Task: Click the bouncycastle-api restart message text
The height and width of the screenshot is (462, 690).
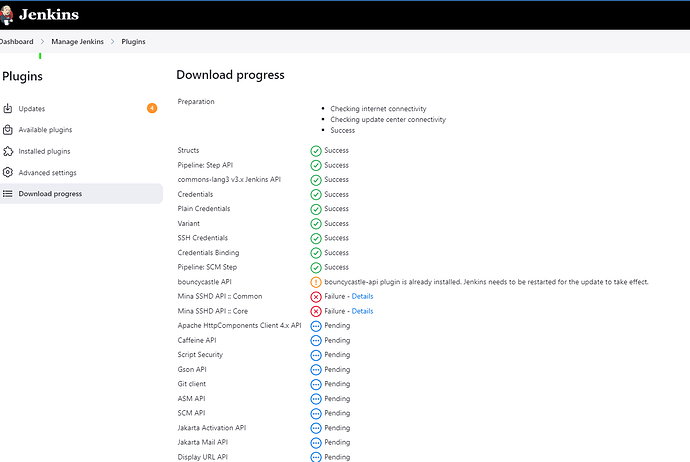Action: point(486,282)
